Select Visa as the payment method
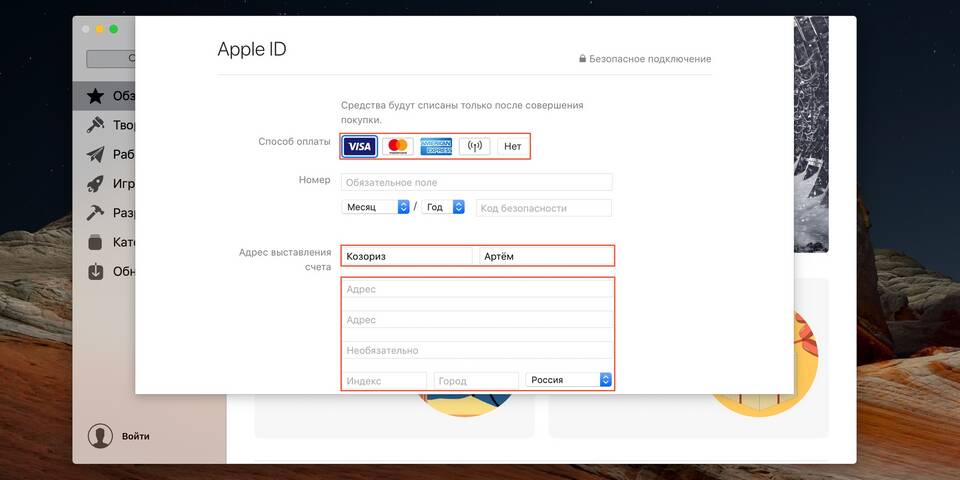The image size is (960, 480). click(359, 146)
